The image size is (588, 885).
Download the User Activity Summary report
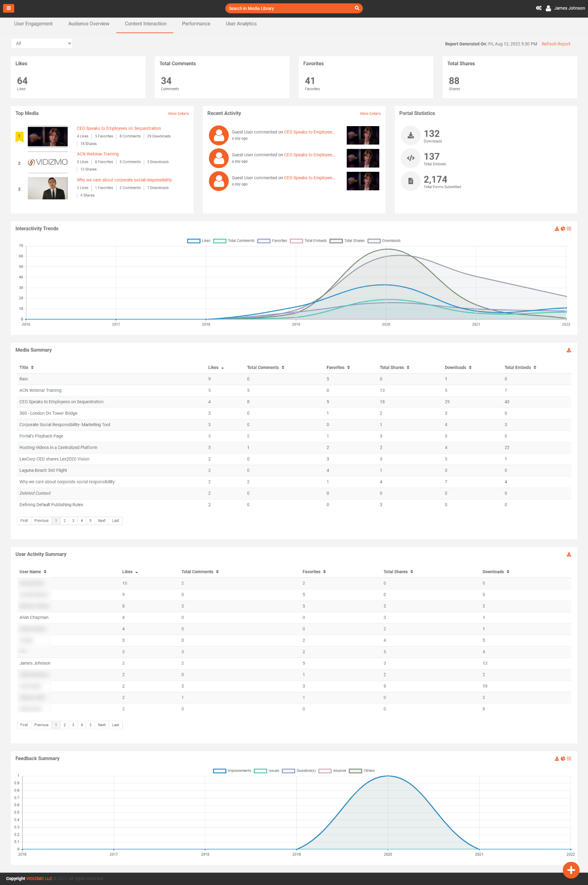click(569, 554)
